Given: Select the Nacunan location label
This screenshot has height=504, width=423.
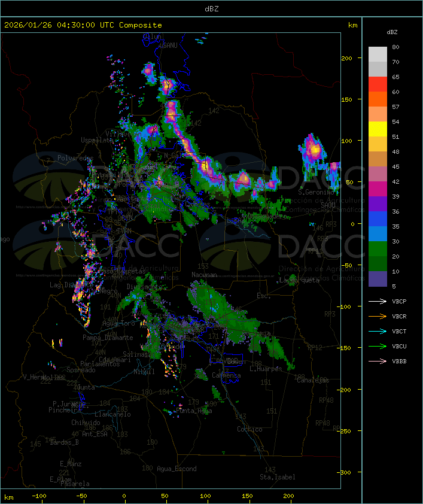Looking at the screenshot, I should point(204,275).
